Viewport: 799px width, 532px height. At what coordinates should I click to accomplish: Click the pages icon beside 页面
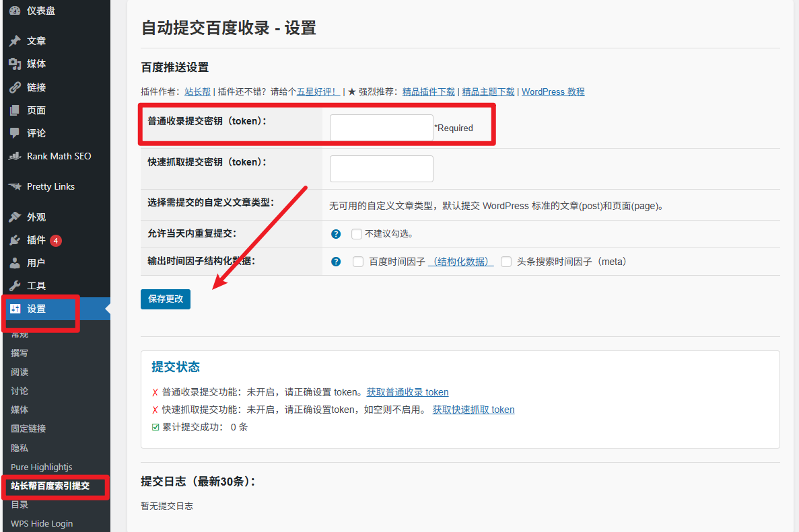(x=15, y=110)
